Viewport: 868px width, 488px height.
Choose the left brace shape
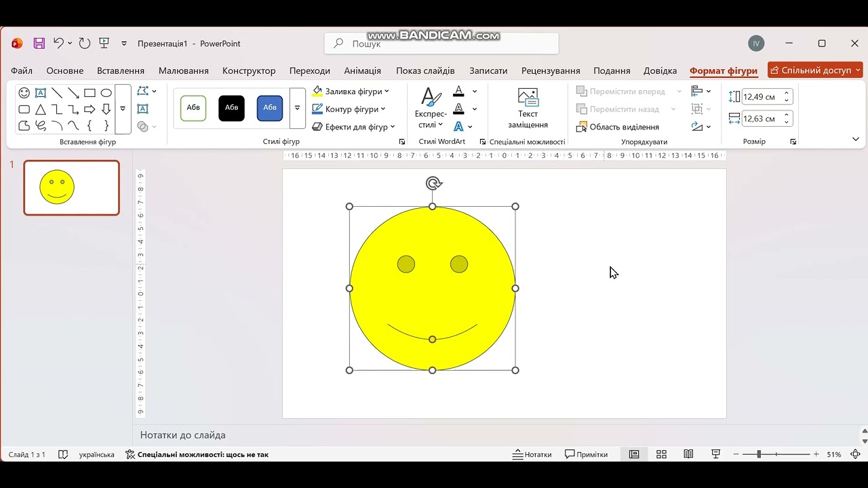[x=90, y=125]
